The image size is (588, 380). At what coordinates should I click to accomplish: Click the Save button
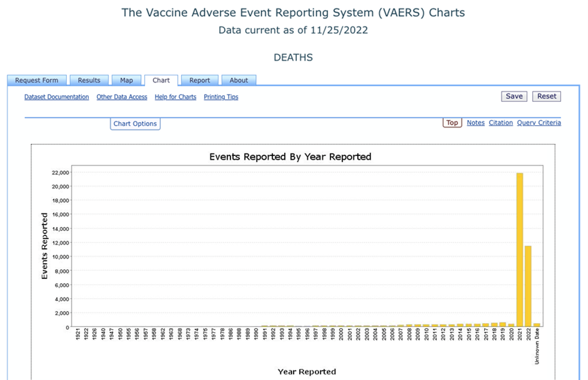(514, 96)
